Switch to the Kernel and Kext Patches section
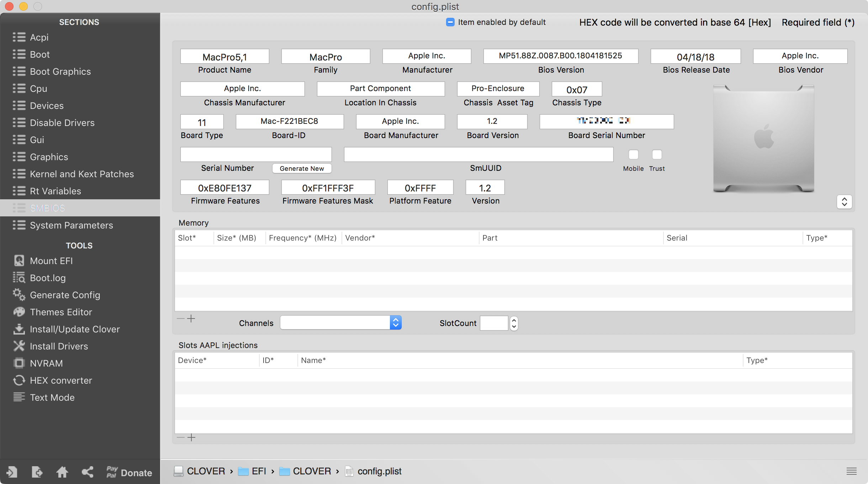 click(x=82, y=174)
